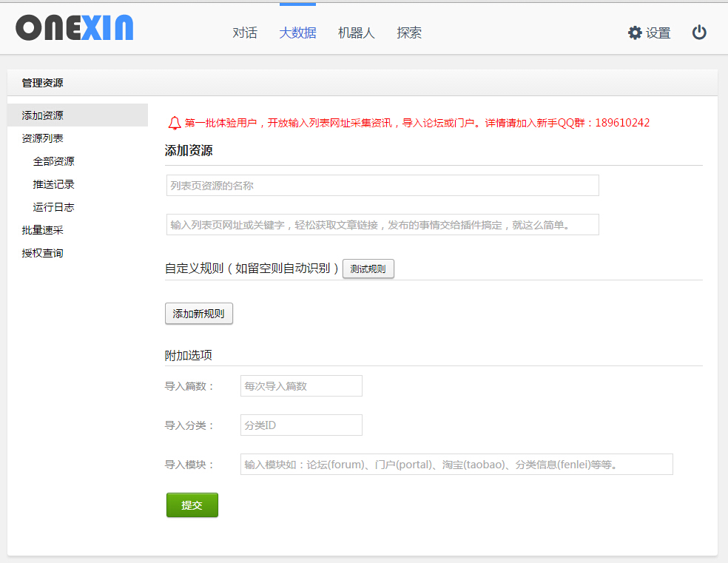
Task: Open settings via the gear icon
Action: [x=635, y=33]
